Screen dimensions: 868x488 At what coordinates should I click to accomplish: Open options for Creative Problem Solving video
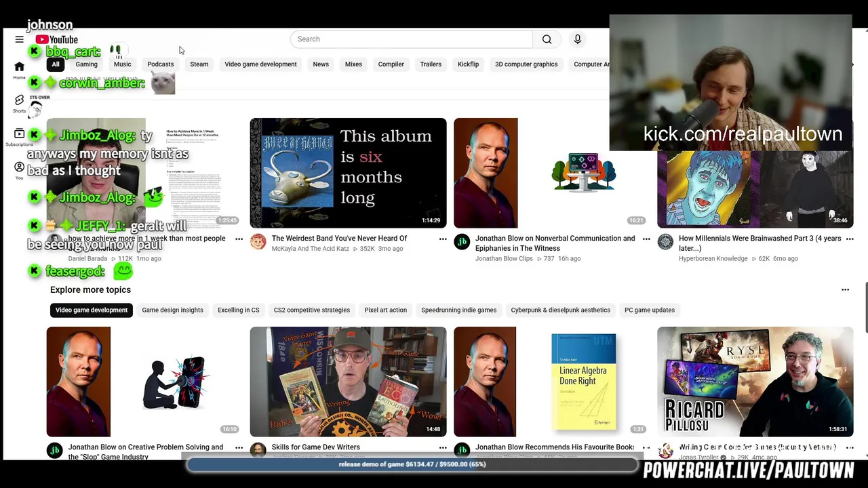coord(239,447)
